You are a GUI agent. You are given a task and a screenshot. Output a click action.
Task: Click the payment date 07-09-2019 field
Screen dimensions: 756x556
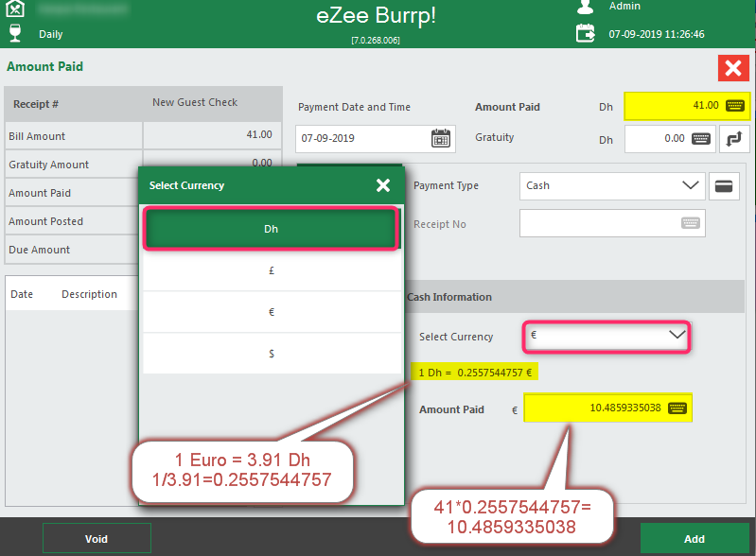click(x=375, y=139)
